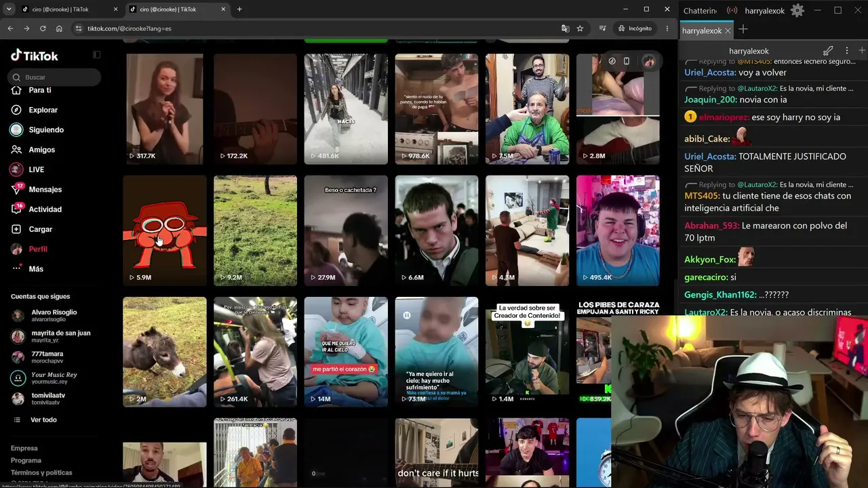Click the Incógnito profile button
This screenshot has width=868, height=488.
(x=635, y=28)
